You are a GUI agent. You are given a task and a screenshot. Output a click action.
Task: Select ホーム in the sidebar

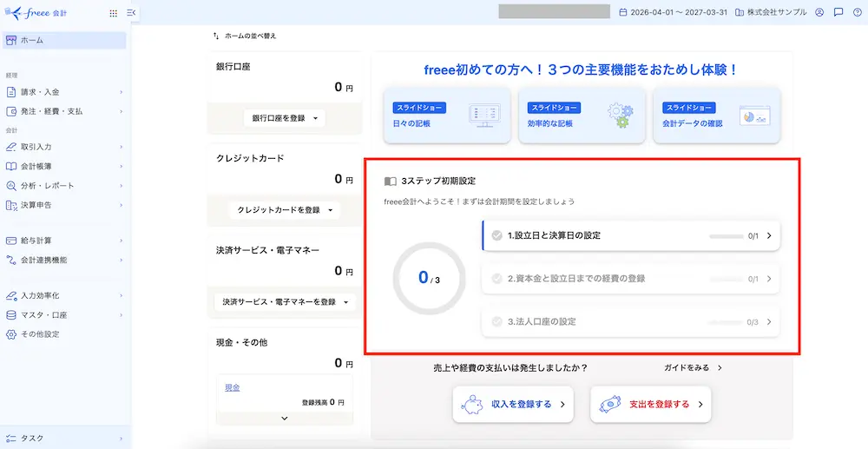(x=65, y=41)
